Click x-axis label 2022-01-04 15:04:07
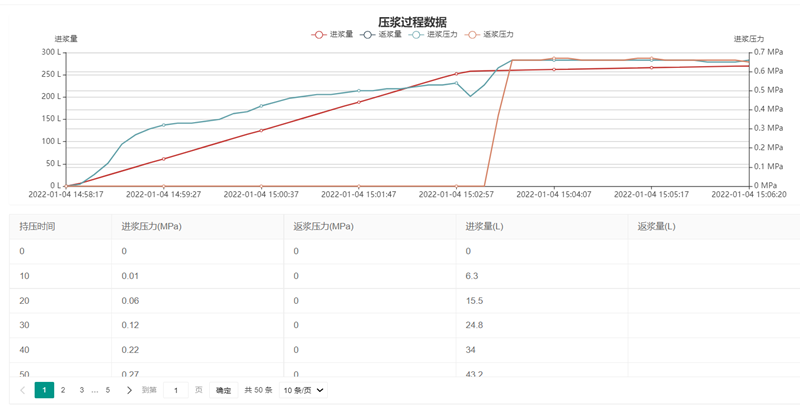800x407 pixels. [554, 194]
